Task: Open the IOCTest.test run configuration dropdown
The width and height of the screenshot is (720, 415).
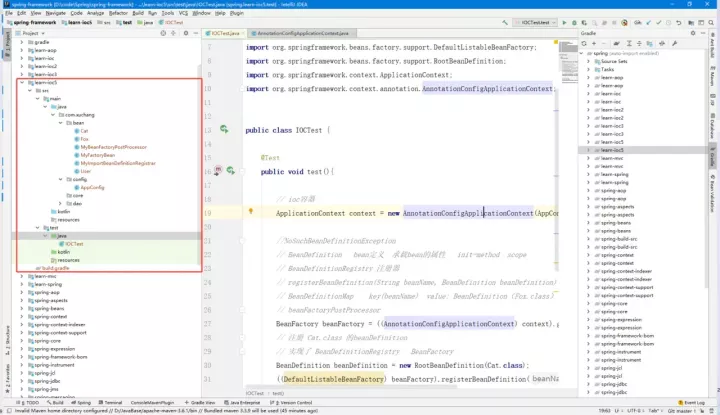Action: [x=535, y=22]
